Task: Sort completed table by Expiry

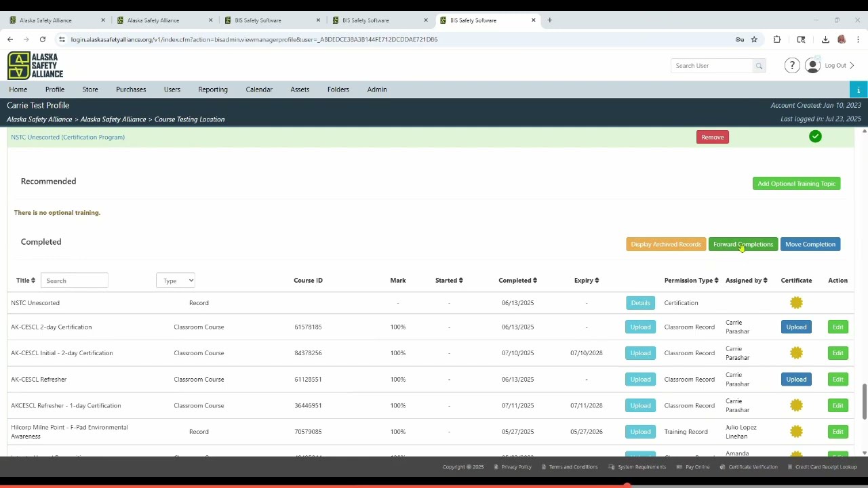Action: point(587,281)
